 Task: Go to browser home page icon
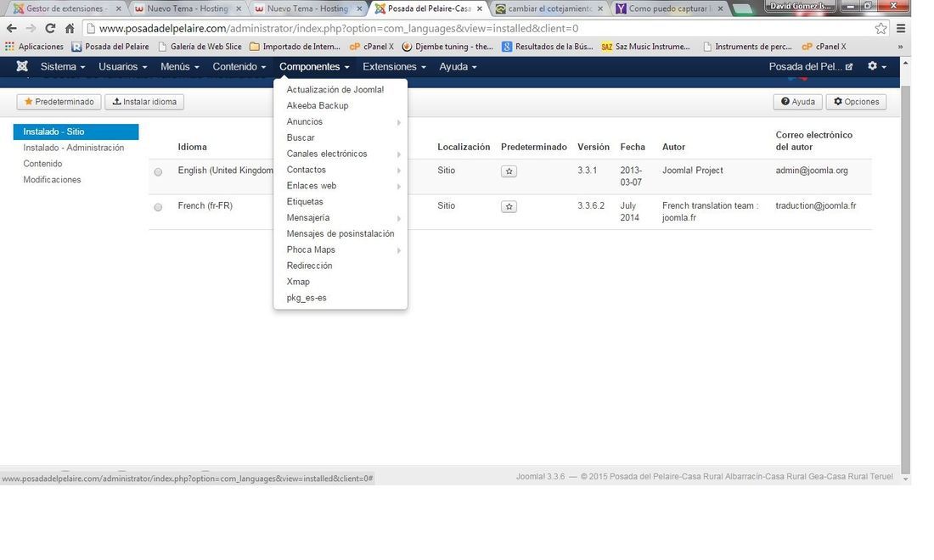(x=70, y=28)
